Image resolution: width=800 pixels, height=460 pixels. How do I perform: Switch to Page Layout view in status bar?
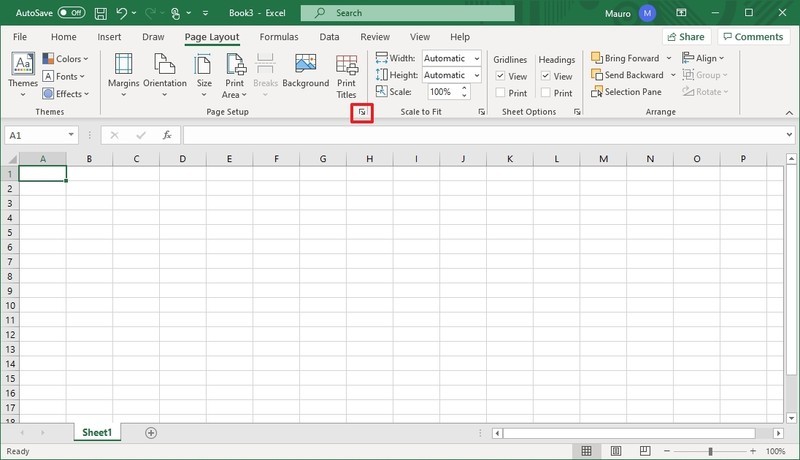(x=616, y=451)
